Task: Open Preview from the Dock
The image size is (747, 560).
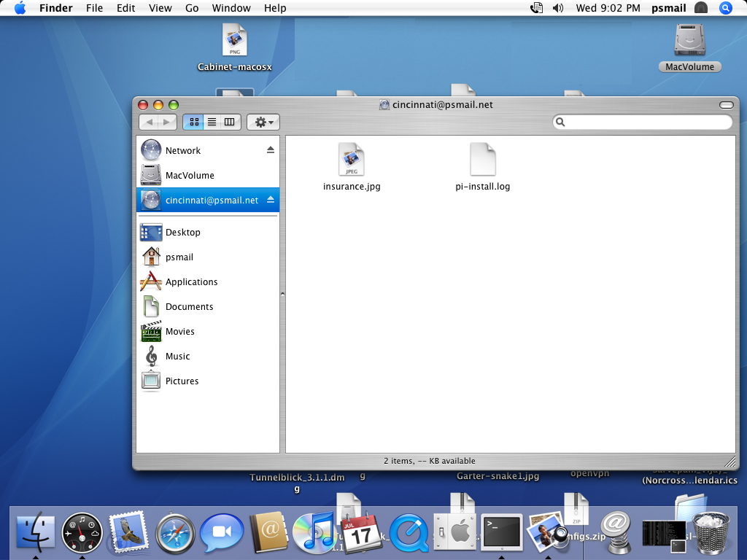Action: tap(548, 532)
